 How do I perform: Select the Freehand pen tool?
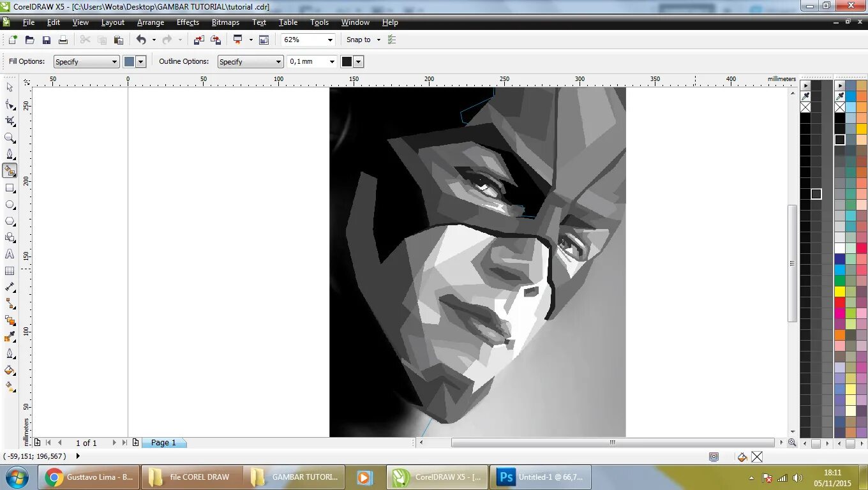tap(10, 154)
